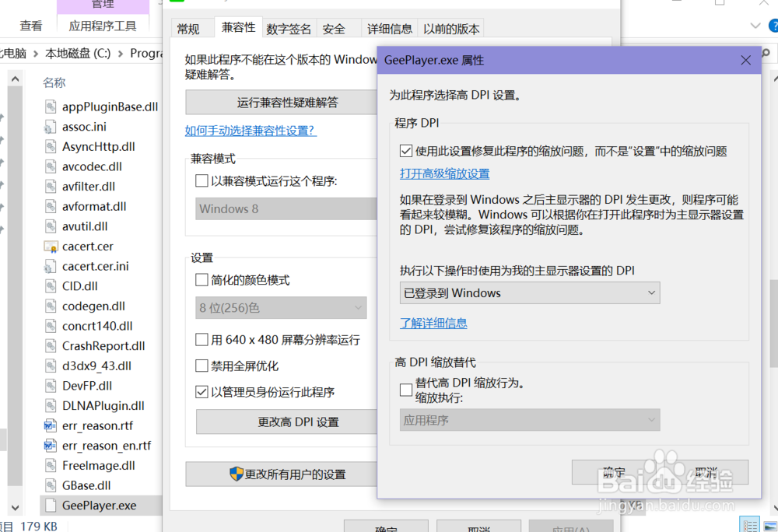Open link 如何手动选择兼容性设置?
Screen dimensions: 778x532
coord(251,131)
